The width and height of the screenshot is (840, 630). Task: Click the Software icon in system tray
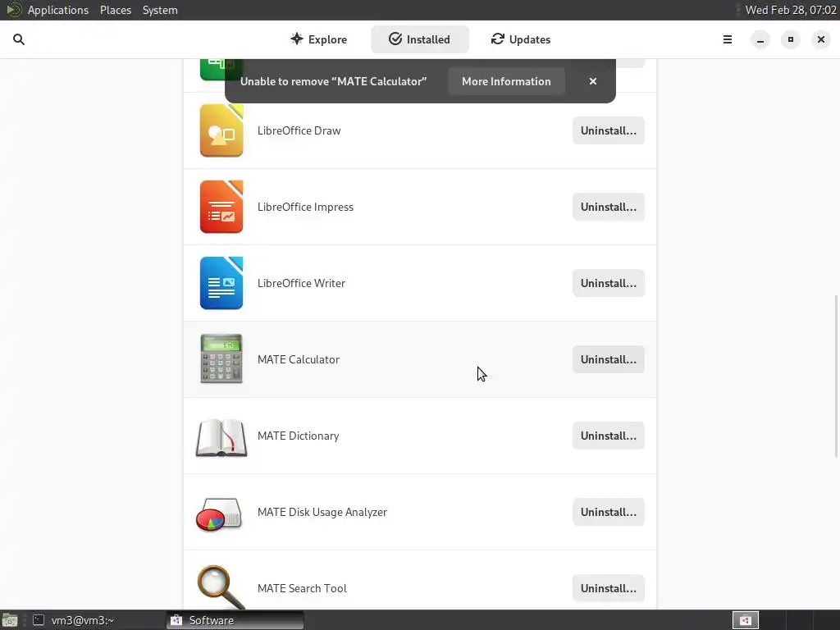point(745,620)
